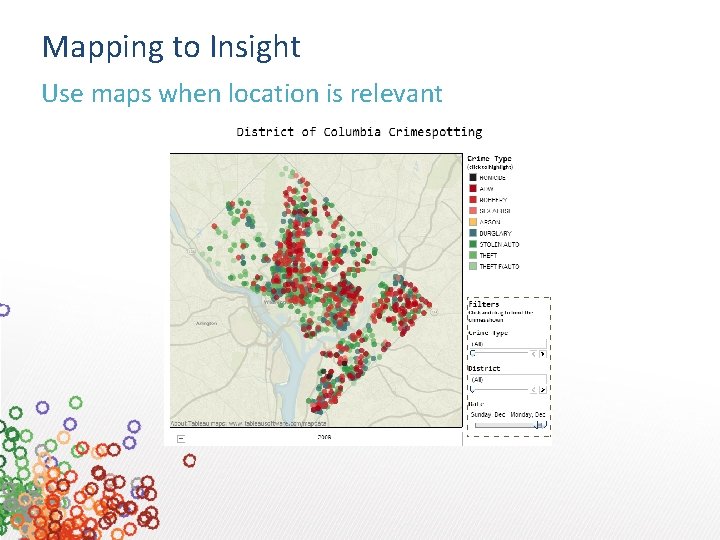Click the District of Columbia Crimespotting title
The height and width of the screenshot is (540, 720).
(359, 132)
